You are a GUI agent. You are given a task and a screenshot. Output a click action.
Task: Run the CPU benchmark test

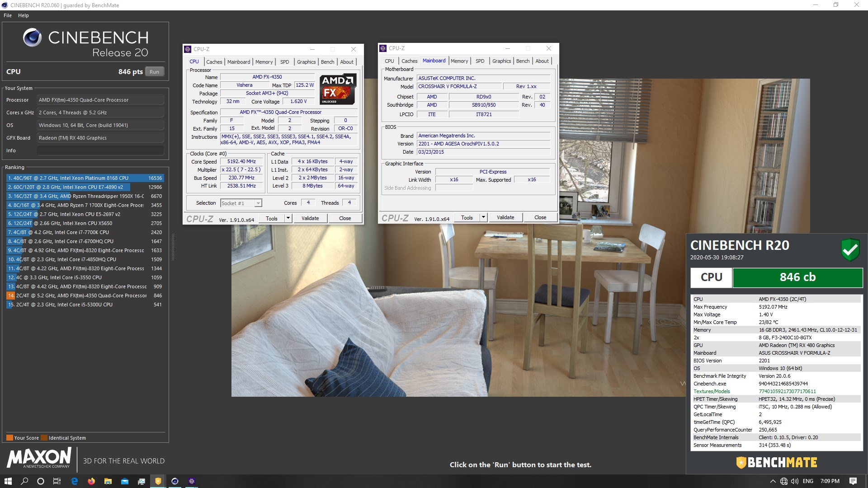pos(154,72)
